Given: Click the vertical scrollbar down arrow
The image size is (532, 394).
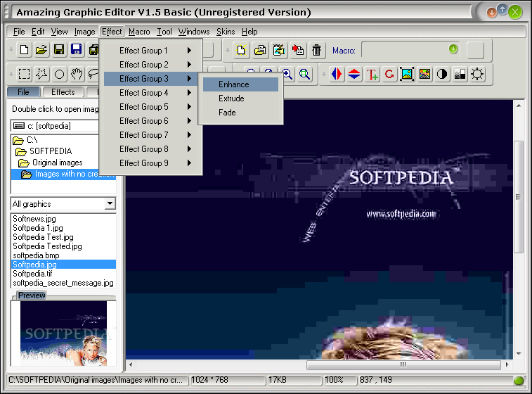Looking at the screenshot, I should (519, 354).
